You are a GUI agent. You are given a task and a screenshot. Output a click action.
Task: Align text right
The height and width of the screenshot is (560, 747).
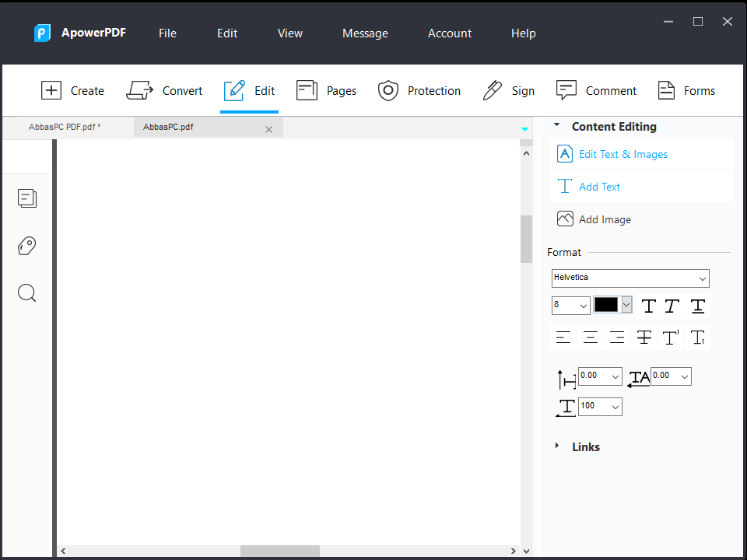pyautogui.click(x=617, y=338)
